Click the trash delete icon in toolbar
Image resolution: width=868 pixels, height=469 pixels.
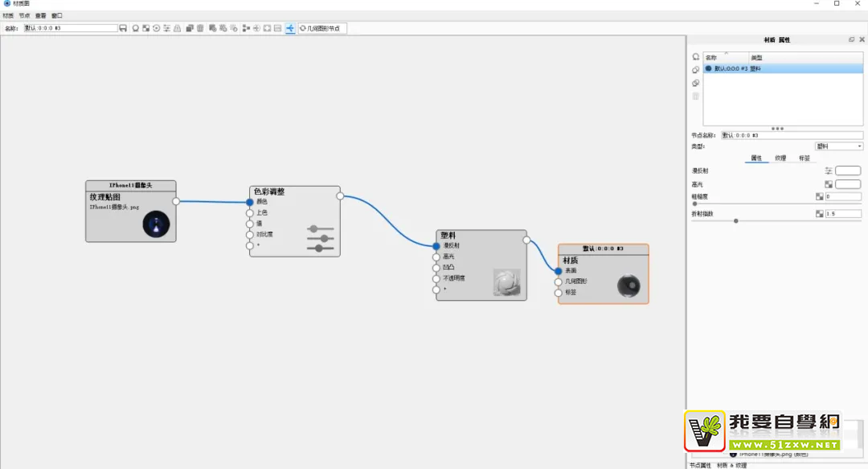[200, 28]
